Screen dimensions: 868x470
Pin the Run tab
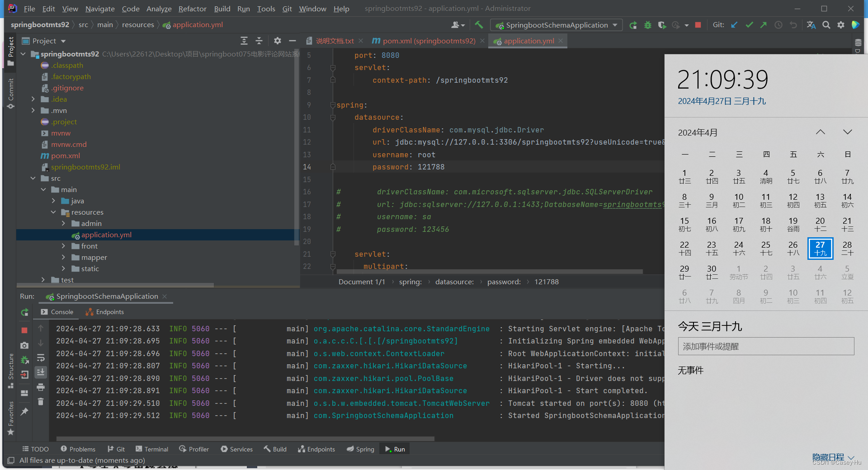point(24,411)
